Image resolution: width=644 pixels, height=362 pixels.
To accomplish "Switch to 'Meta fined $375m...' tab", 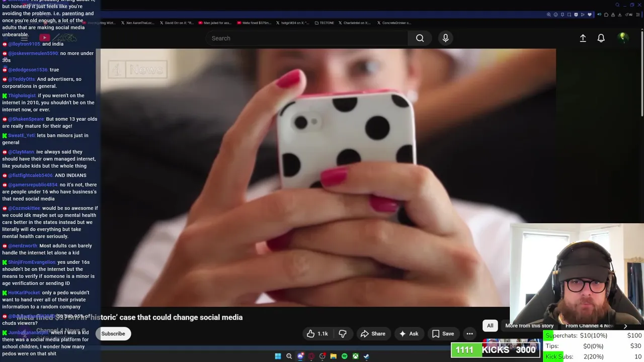I will coord(253,23).
